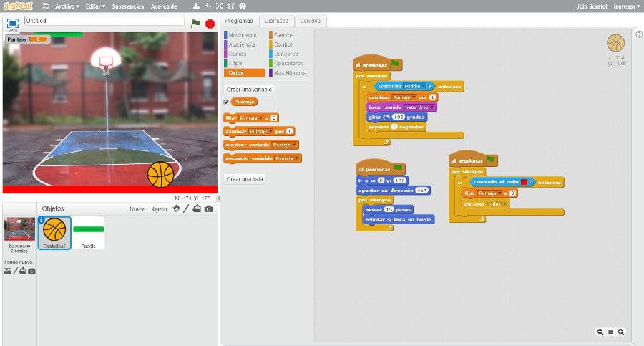Open Basketball sprite info button
644x346 pixels.
coord(42,220)
